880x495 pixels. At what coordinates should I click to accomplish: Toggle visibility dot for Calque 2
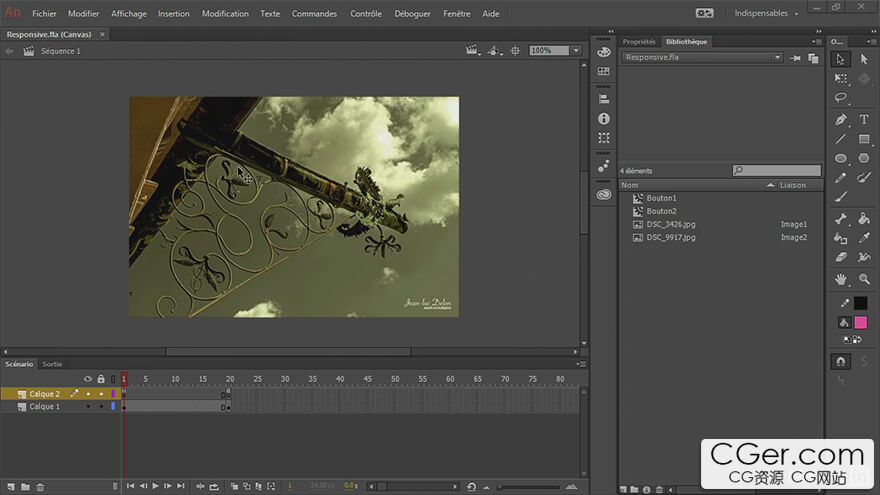point(88,394)
